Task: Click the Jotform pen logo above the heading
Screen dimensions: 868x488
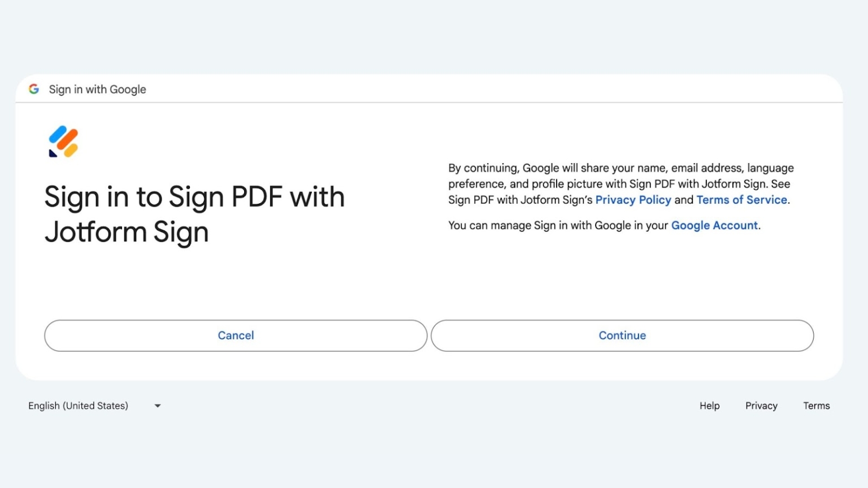Action: pyautogui.click(x=63, y=141)
